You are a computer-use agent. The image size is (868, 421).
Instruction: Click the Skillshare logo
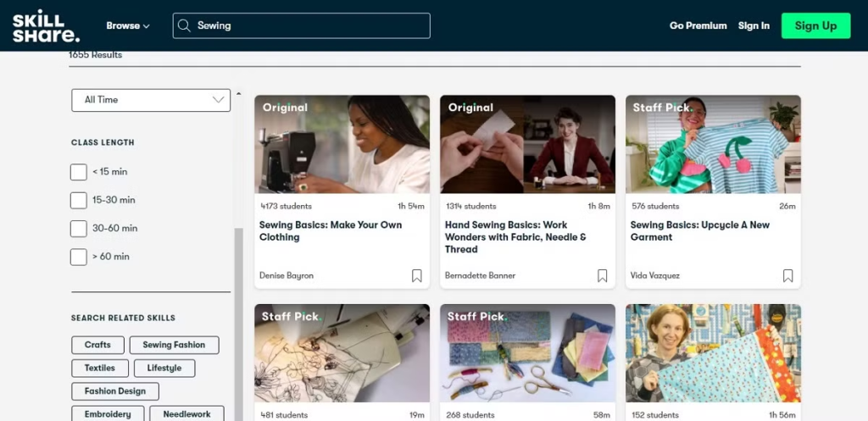point(46,25)
